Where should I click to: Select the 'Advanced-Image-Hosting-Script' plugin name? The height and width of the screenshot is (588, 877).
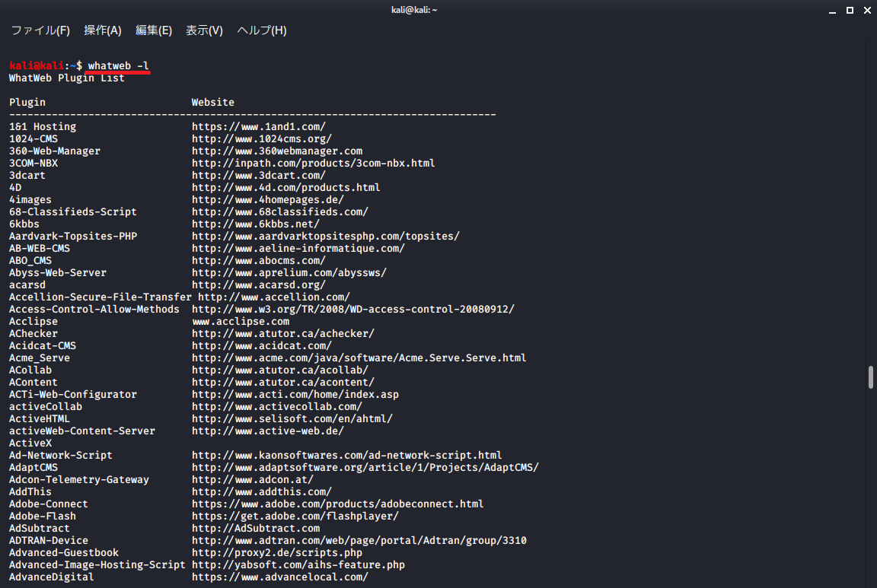point(97,565)
